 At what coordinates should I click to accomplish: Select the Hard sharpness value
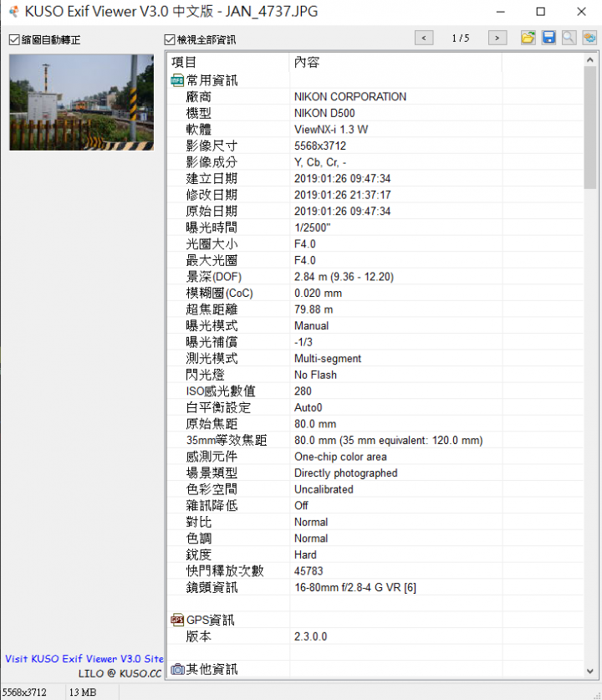coord(305,554)
